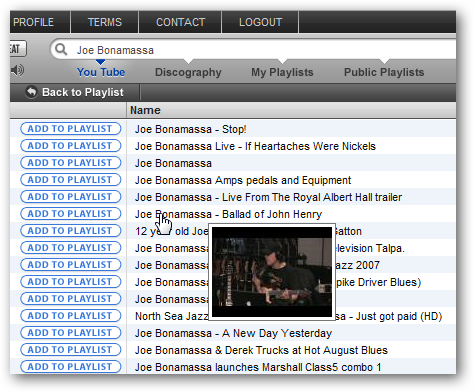Select 'Joe Bonamassa Live - If Heartaches Were Nickels'
474x392 pixels.
pos(255,146)
